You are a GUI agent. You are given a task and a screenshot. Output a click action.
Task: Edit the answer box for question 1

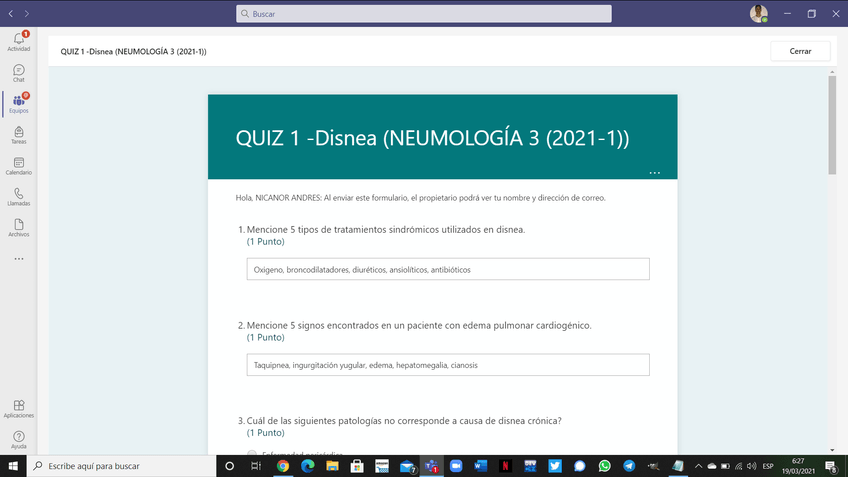point(448,269)
